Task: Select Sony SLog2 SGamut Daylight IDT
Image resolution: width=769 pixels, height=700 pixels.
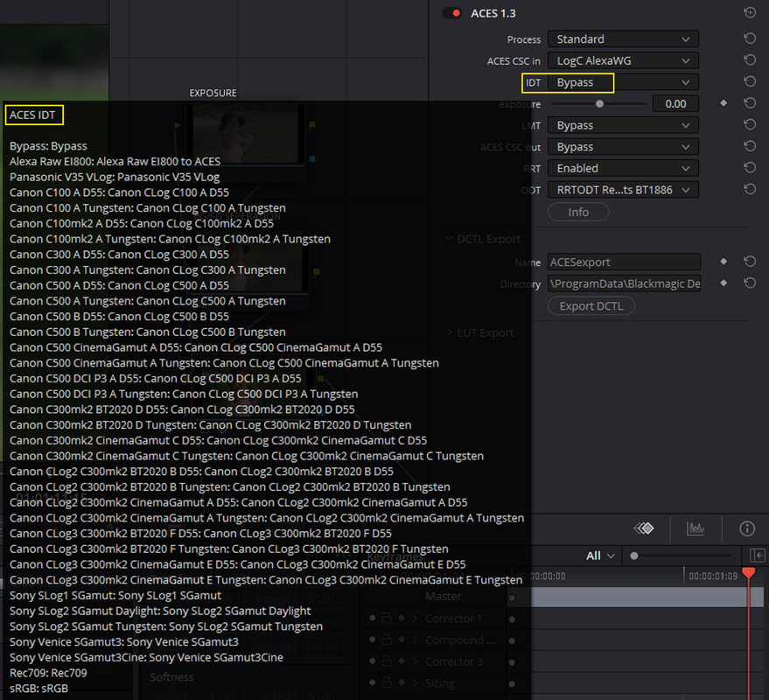Action: 160,612
